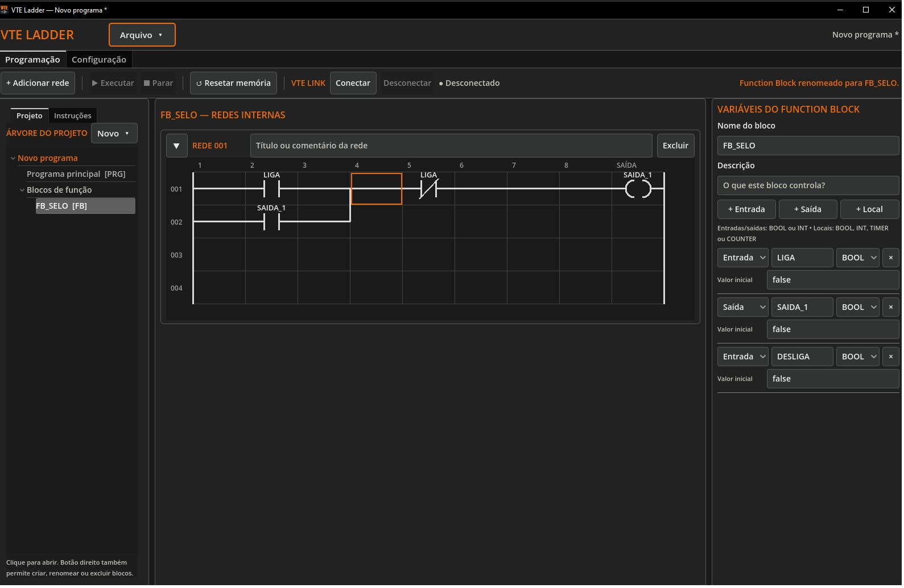
Task: Maximize the VTE Ladder window
Action: (866, 10)
